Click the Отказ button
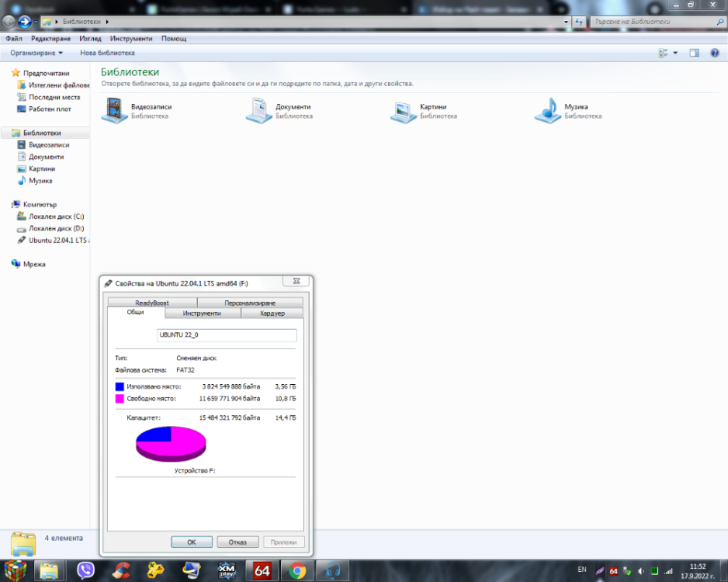This screenshot has height=582, width=728. coord(237,542)
